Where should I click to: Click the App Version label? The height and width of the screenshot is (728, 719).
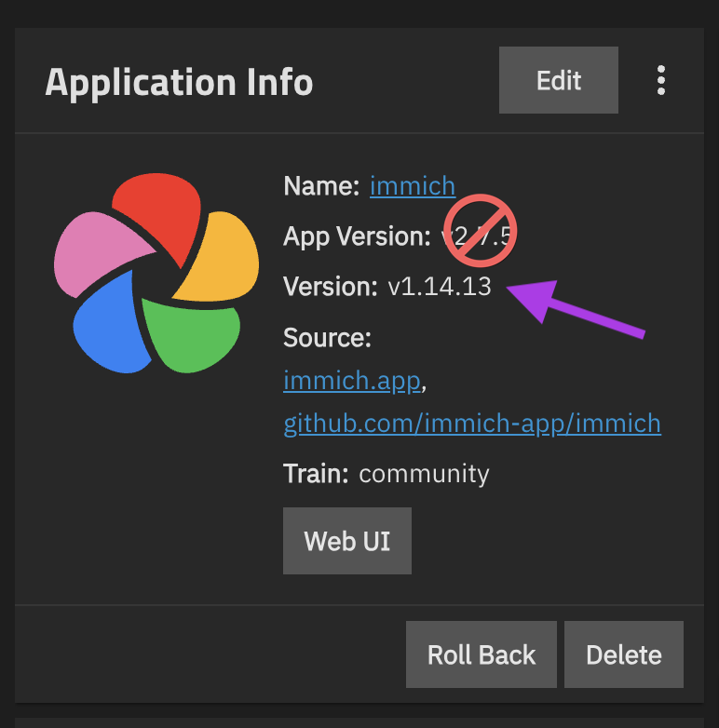[x=357, y=236]
